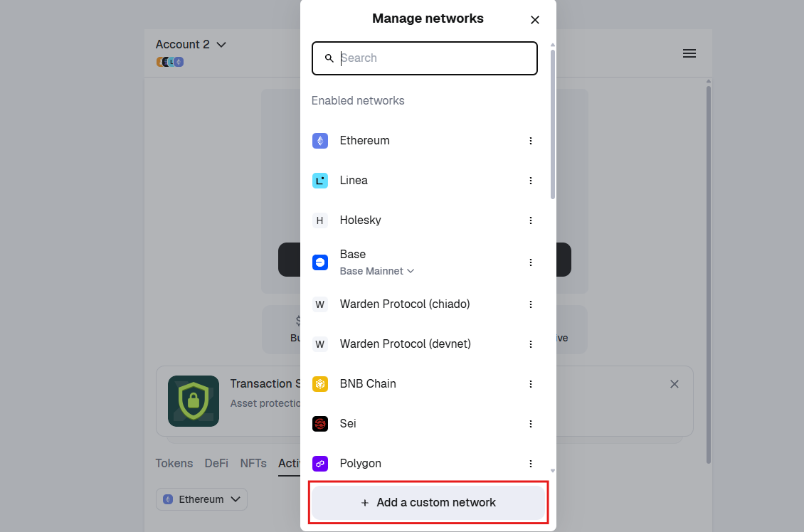The width and height of the screenshot is (804, 532).
Task: Expand the Account 2 selector
Action: (191, 44)
